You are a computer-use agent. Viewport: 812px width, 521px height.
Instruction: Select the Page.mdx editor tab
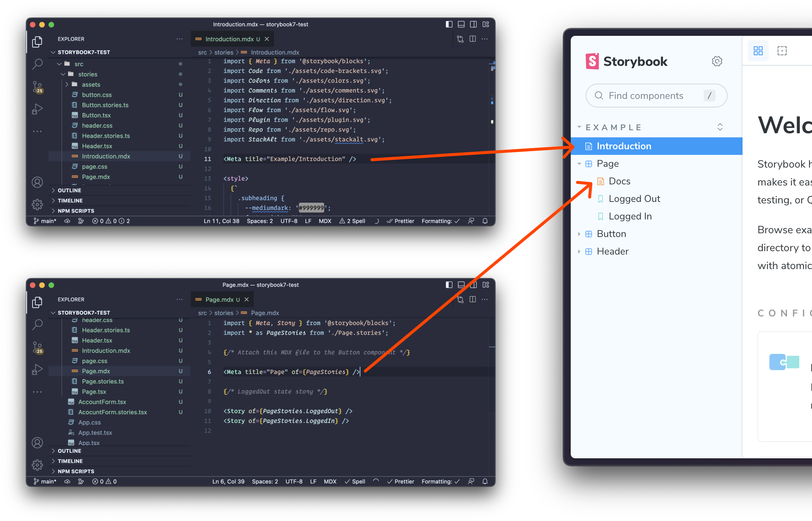(x=219, y=300)
